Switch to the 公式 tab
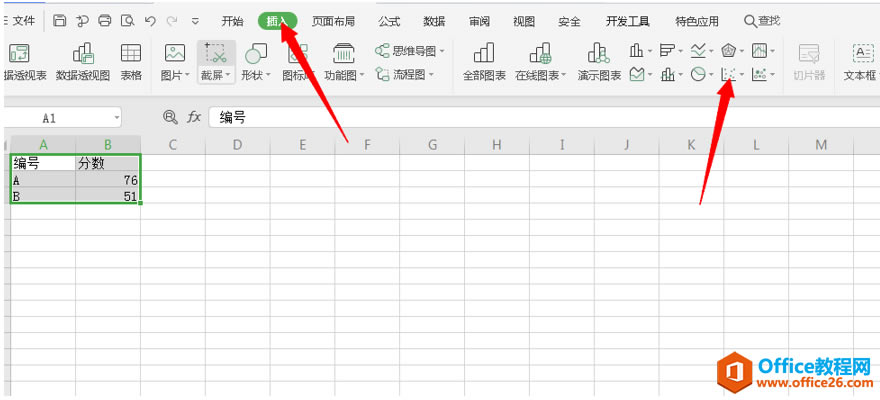 389,21
